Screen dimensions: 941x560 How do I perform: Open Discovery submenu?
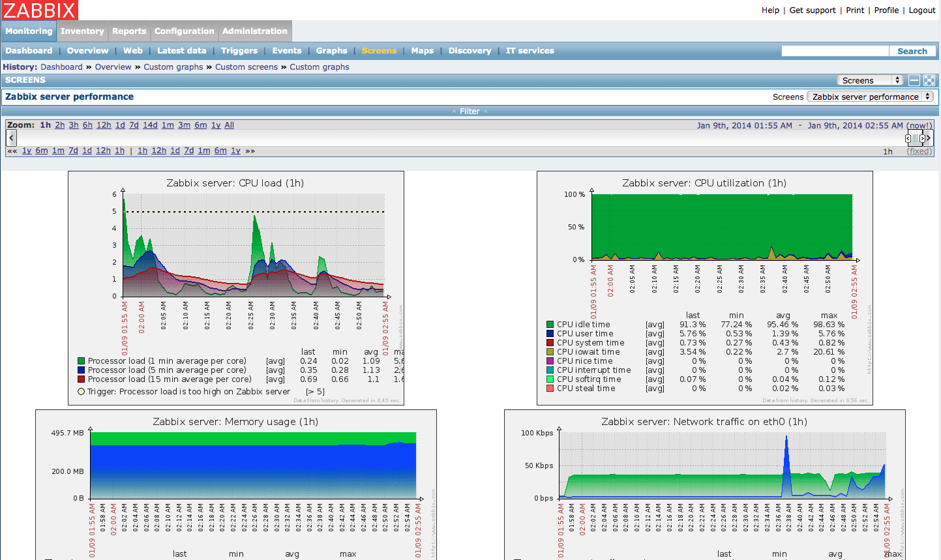[x=470, y=51]
